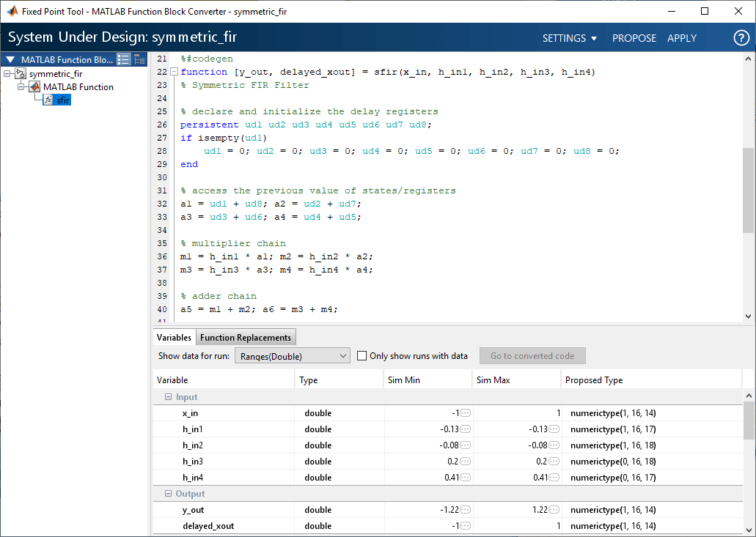The width and height of the screenshot is (756, 537).
Task: Click the MATLAB Function block icon
Action: click(34, 86)
